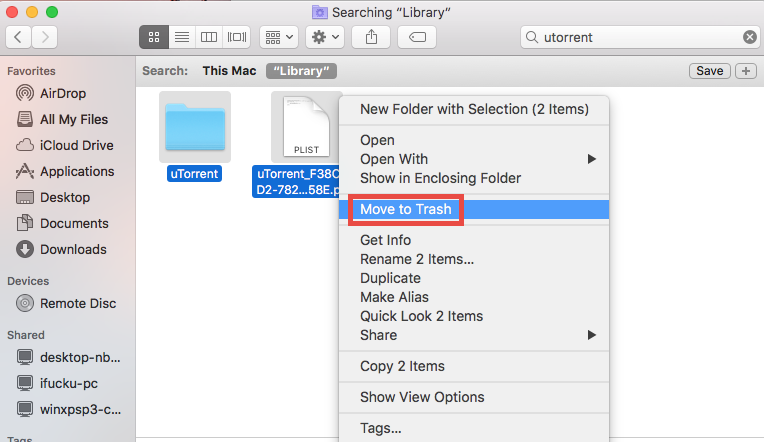This screenshot has width=764, height=442.
Task: Go back with the left arrow button
Action: pyautogui.click(x=19, y=37)
